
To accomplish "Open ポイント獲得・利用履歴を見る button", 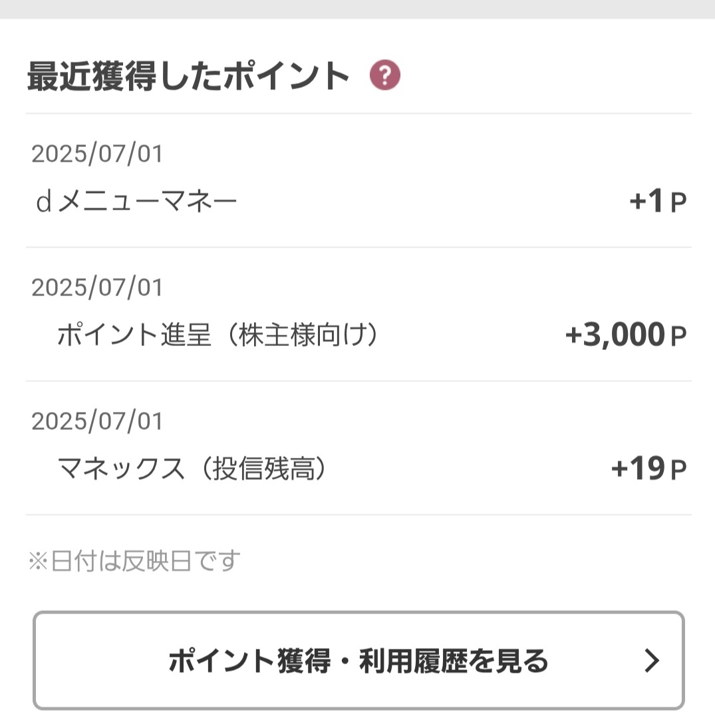I will 358,660.
